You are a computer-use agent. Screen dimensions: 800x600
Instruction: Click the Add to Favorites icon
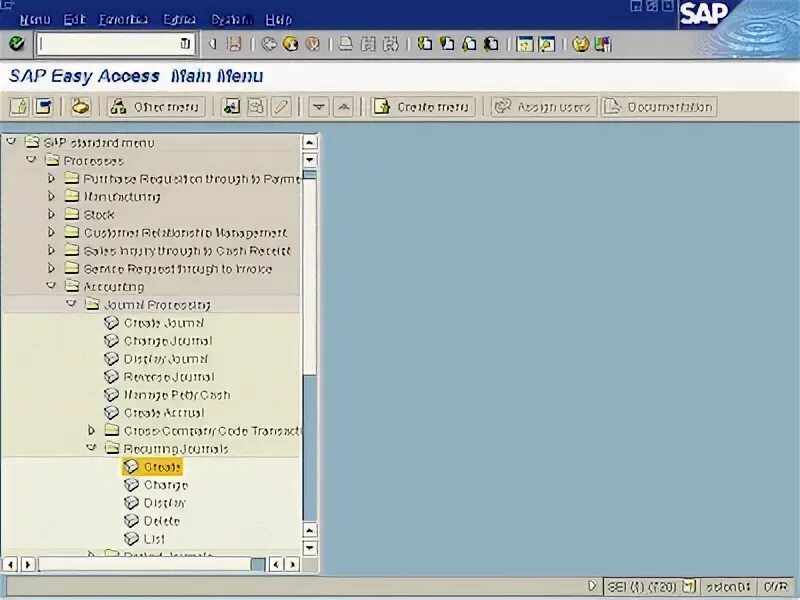[231, 107]
